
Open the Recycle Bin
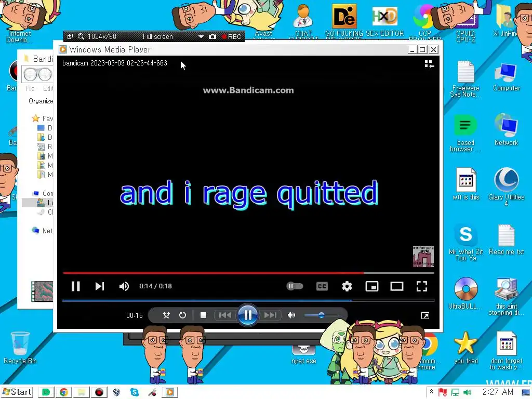(20, 348)
